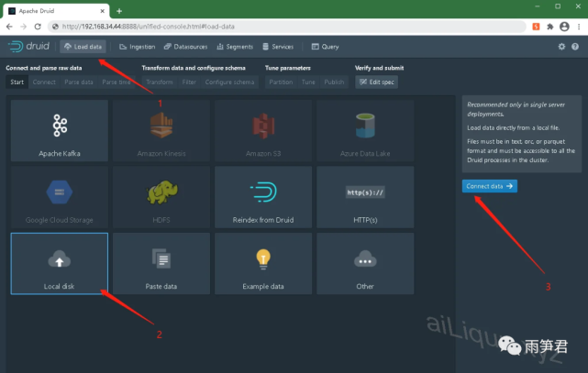Choose Reindex from Druid tile

[x=263, y=197]
